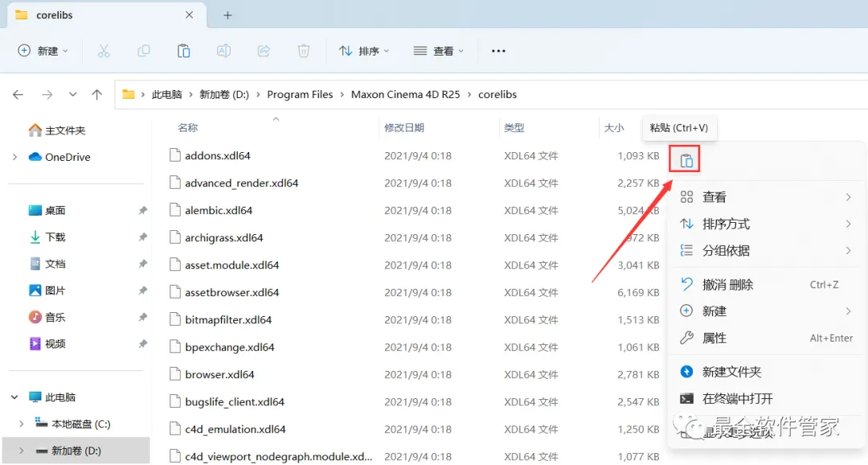
Task: Sort by 类型 column header
Action: [x=514, y=128]
